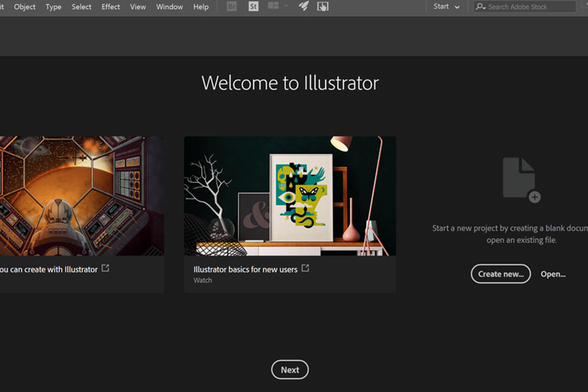
Task: Open the Select menu
Action: click(82, 7)
